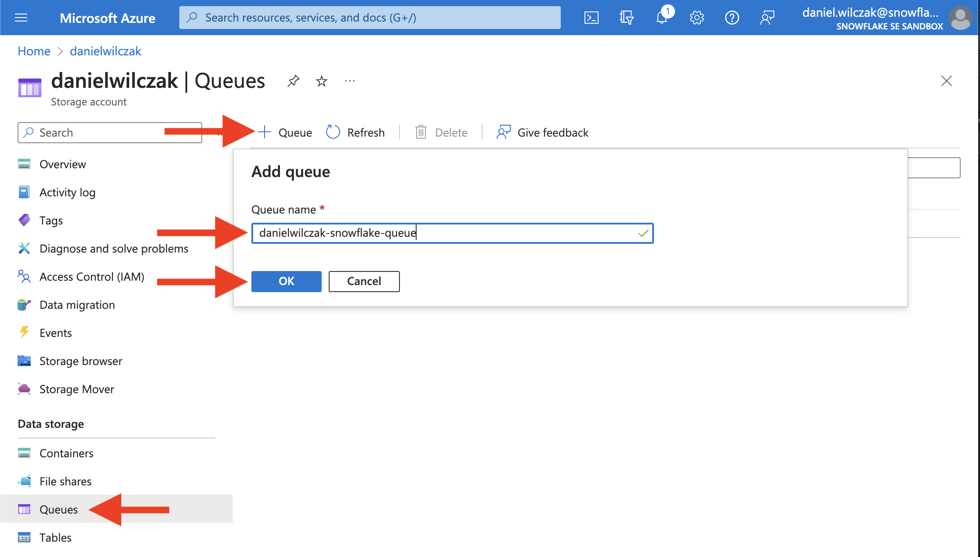Open the account avatar menu
980x557 pixels.
tap(960, 18)
